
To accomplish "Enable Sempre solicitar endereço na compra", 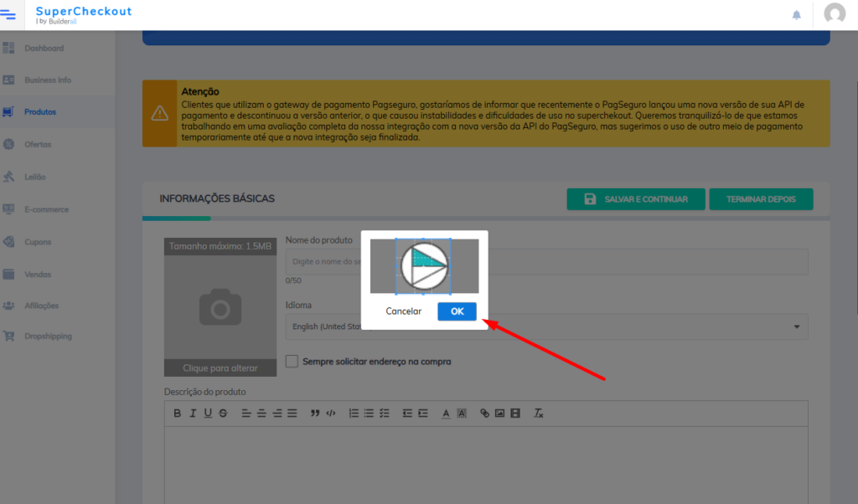I will point(292,362).
